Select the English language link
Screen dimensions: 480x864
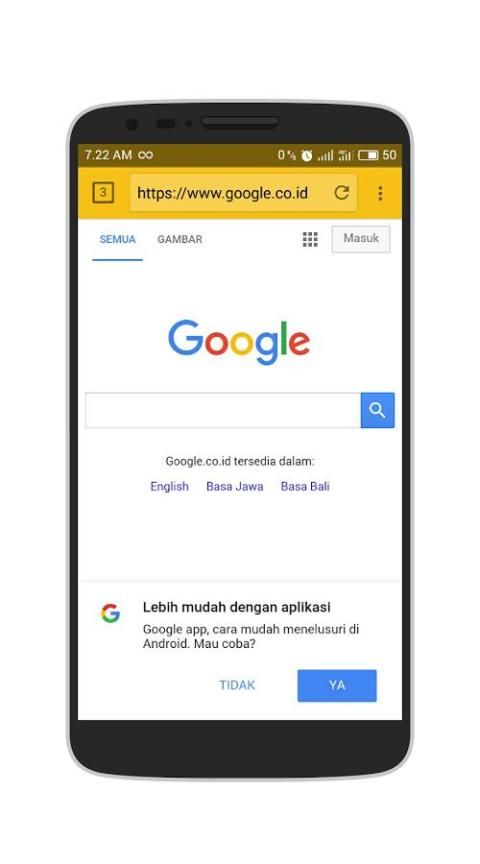point(169,487)
